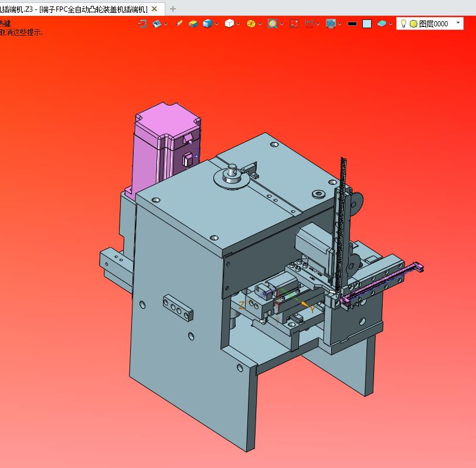Click the magnifier zoom icon

pos(273,23)
